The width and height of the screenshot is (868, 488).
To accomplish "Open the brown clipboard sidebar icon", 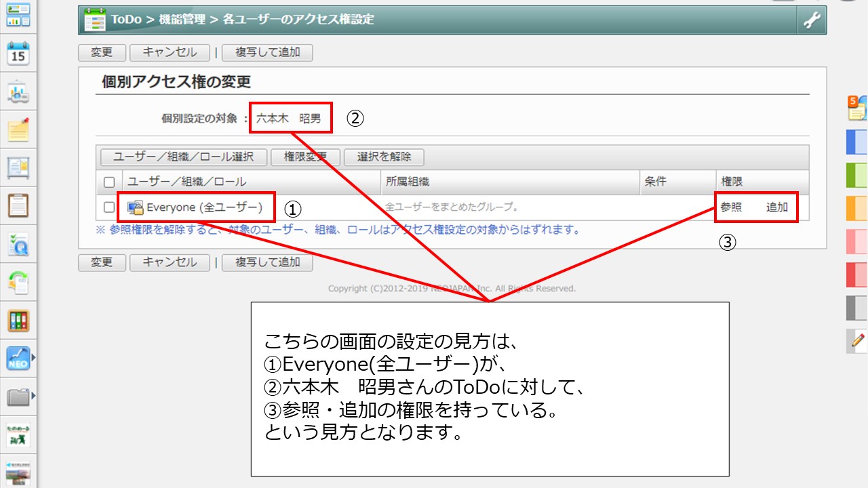I will (x=18, y=205).
